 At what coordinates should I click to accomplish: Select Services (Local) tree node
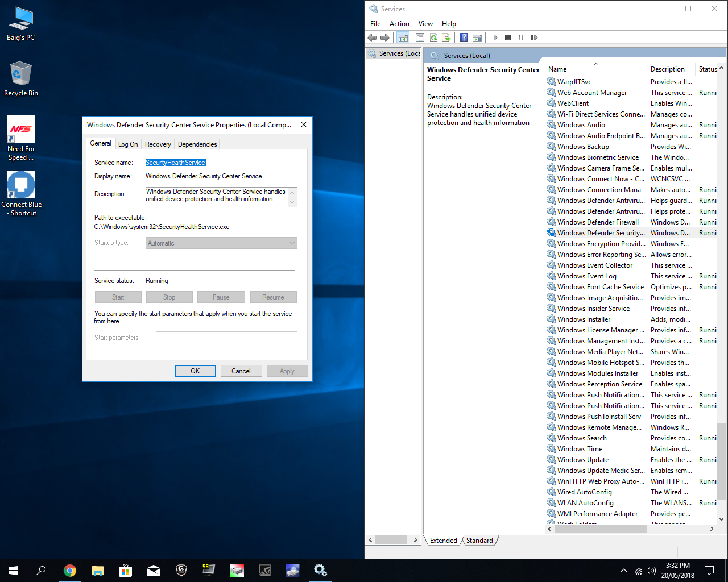click(394, 53)
